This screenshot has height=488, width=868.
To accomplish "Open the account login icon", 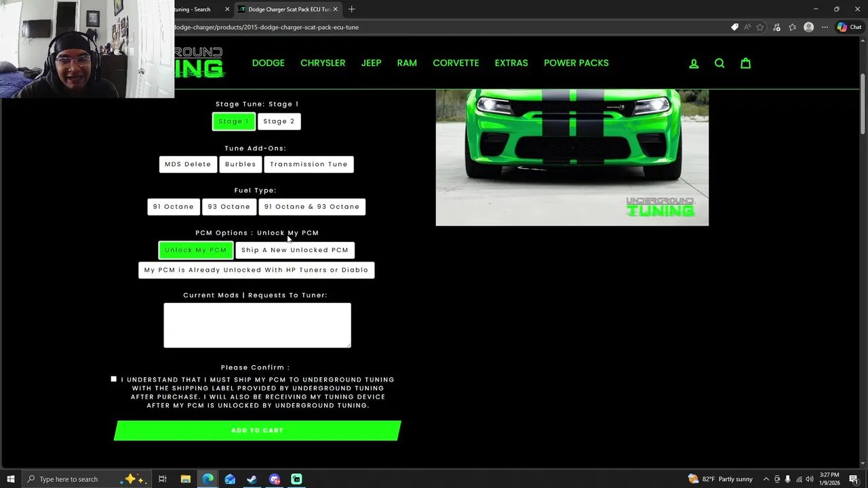I will 694,63.
